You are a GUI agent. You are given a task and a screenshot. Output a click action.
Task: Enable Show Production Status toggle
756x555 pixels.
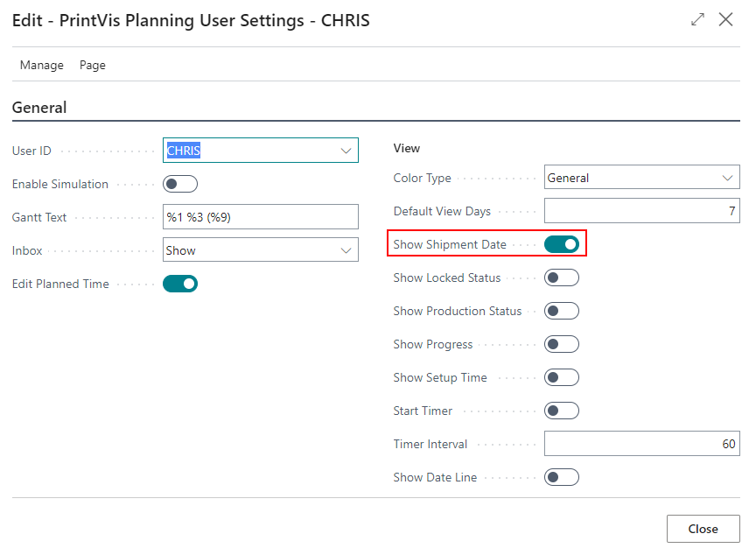(562, 311)
